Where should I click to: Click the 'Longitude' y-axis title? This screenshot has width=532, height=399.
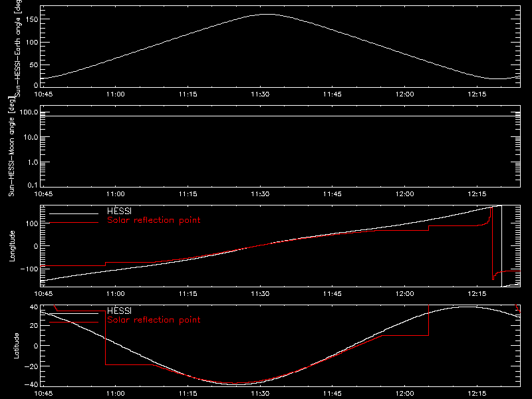[x=12, y=246]
